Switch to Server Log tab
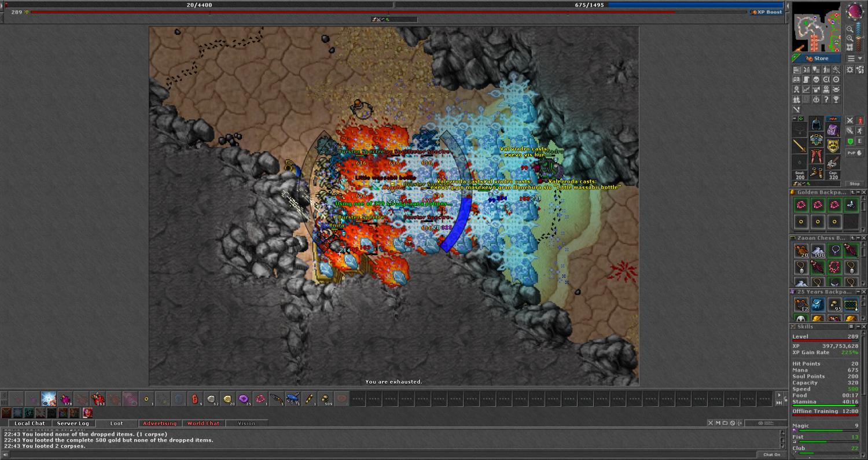Screen dimensions: 868x460 coord(73,424)
